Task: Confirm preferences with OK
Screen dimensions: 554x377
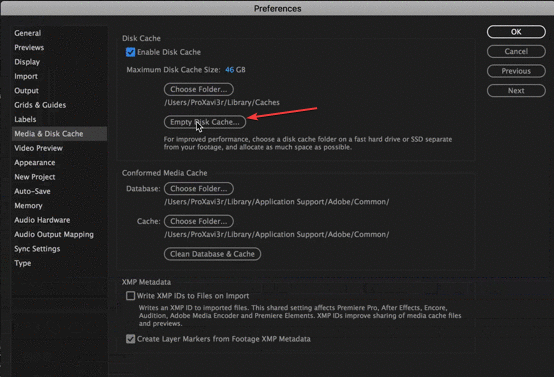Action: pos(516,32)
